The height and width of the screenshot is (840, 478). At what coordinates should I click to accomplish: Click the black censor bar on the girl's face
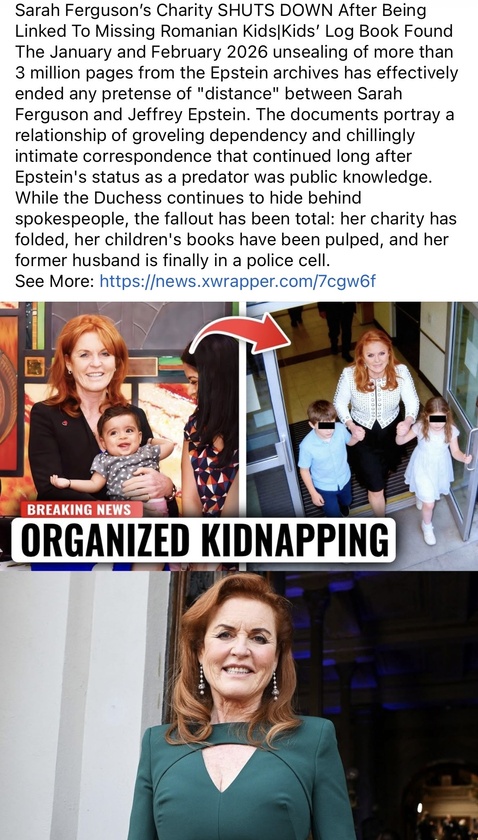coord(437,418)
